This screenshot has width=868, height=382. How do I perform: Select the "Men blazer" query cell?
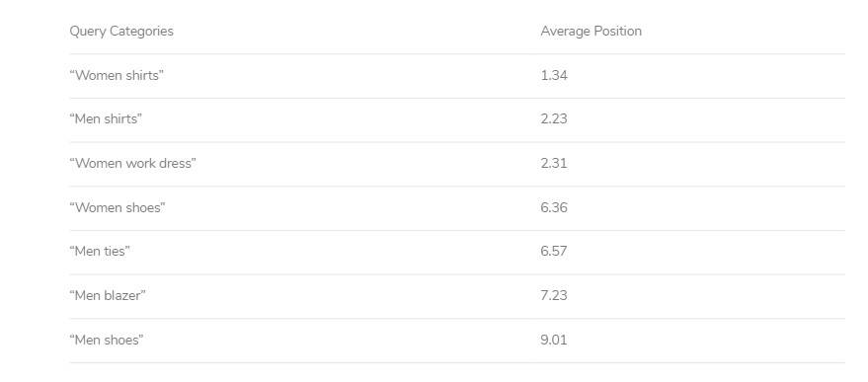point(108,296)
